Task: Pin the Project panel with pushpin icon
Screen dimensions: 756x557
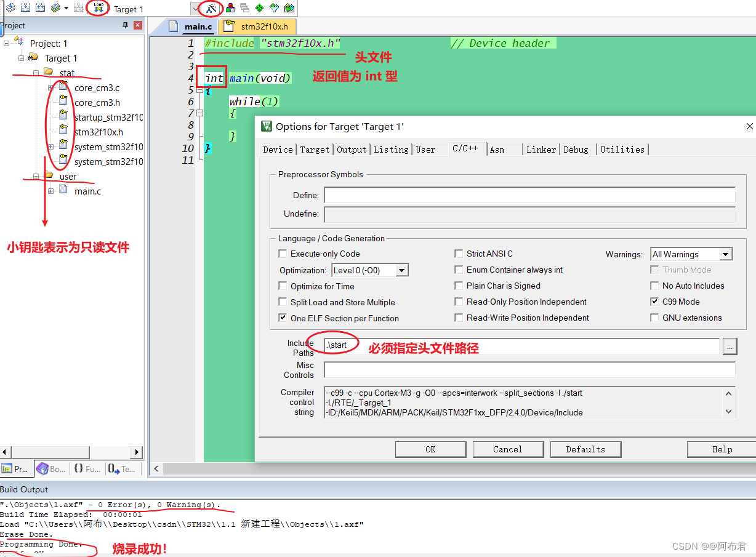Action: coord(126,25)
